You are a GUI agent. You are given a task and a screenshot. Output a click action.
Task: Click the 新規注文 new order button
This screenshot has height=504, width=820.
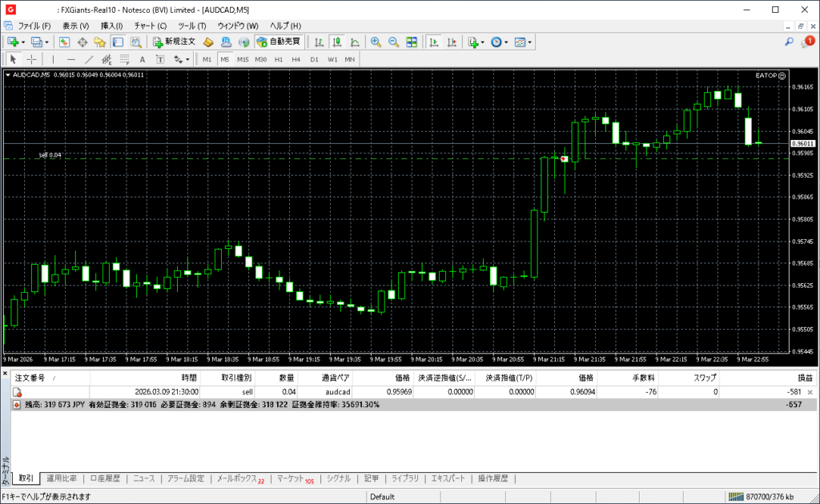174,42
